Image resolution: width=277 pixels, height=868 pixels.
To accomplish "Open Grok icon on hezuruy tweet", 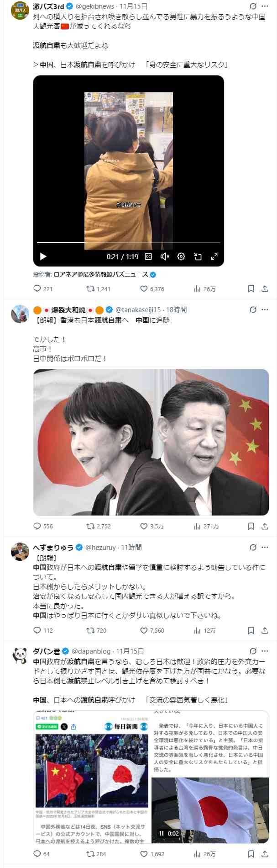I will 253,547.
